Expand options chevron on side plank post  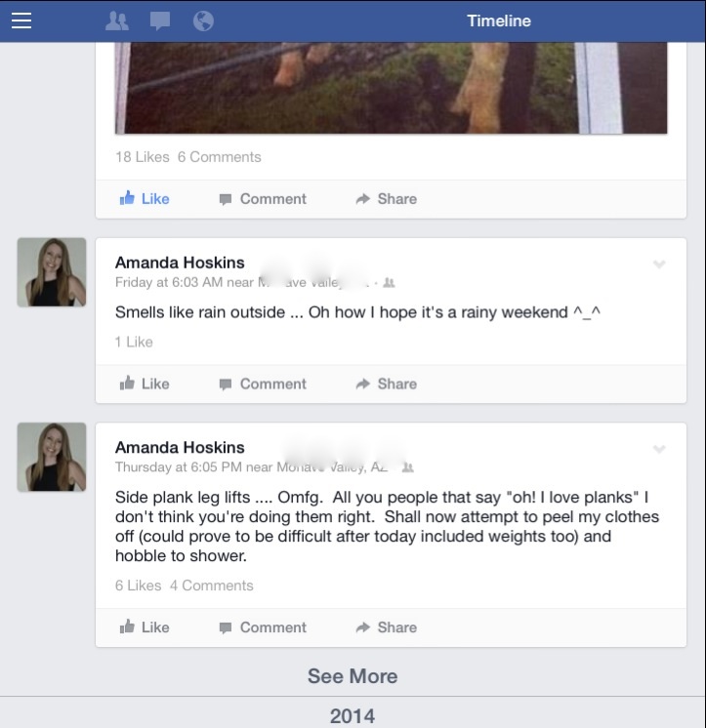[659, 449]
